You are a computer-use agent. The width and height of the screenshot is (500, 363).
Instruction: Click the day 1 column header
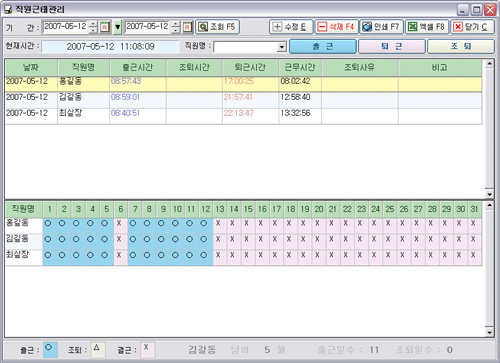coord(50,209)
